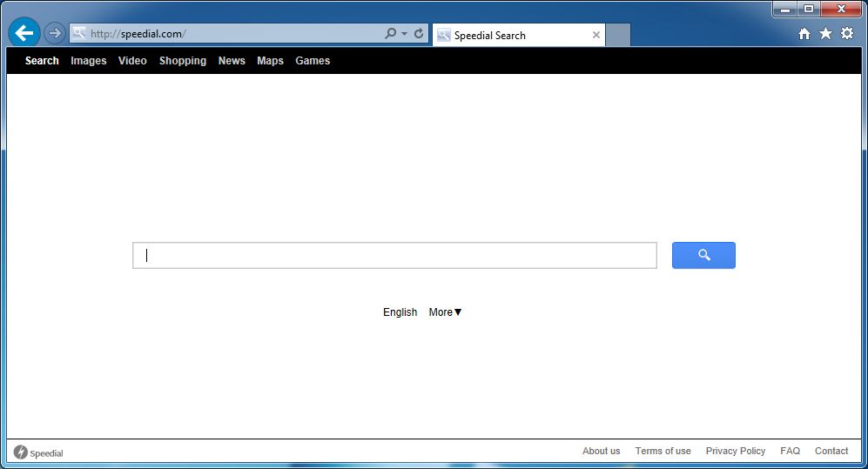Open Favorites star icon

(825, 34)
